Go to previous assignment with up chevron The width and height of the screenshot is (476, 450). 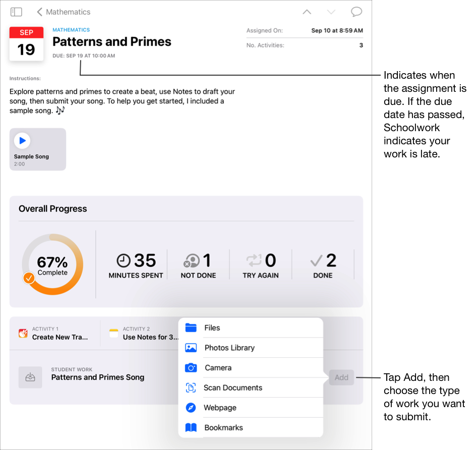click(x=307, y=12)
